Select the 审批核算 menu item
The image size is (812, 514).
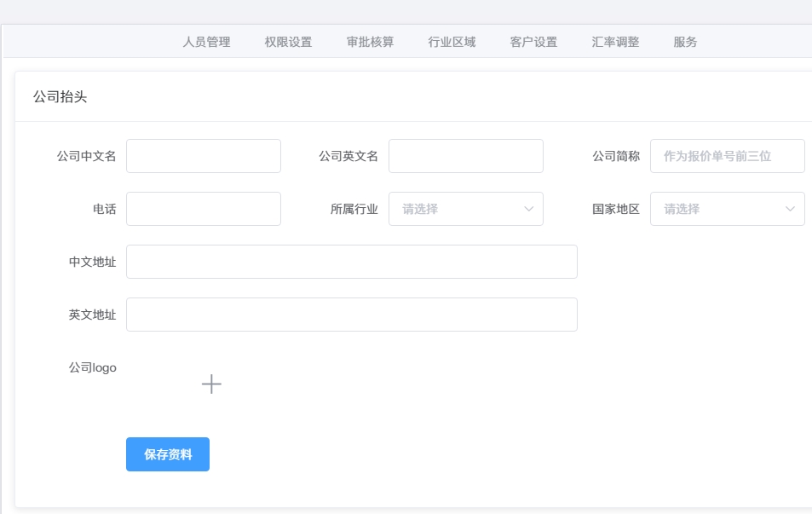point(370,42)
